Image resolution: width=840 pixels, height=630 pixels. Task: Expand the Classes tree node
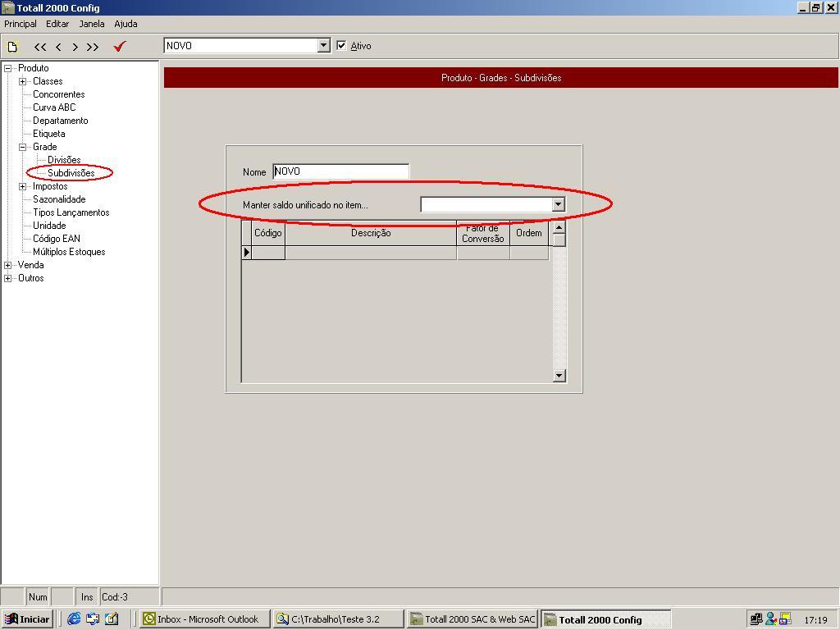tap(22, 81)
